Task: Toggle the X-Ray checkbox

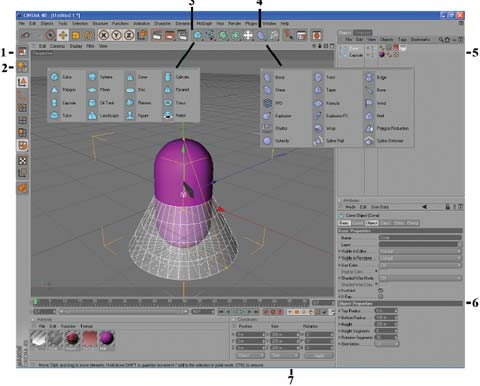Action: 380,296
